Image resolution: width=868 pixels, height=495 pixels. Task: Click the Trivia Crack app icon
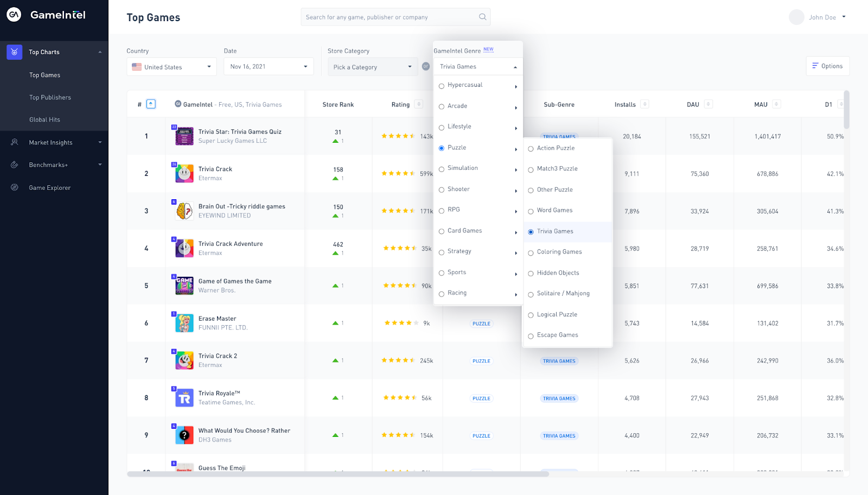pos(184,173)
